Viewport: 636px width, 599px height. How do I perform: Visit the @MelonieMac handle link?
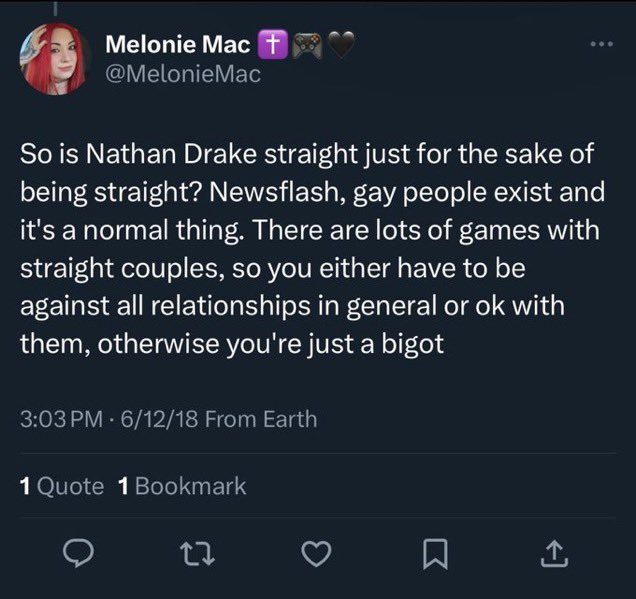(183, 74)
